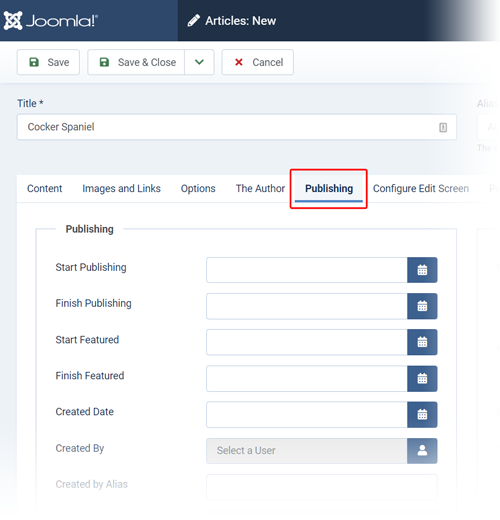The height and width of the screenshot is (520, 500).
Task: Open the Start Publishing calendar picker
Action: coord(422,270)
